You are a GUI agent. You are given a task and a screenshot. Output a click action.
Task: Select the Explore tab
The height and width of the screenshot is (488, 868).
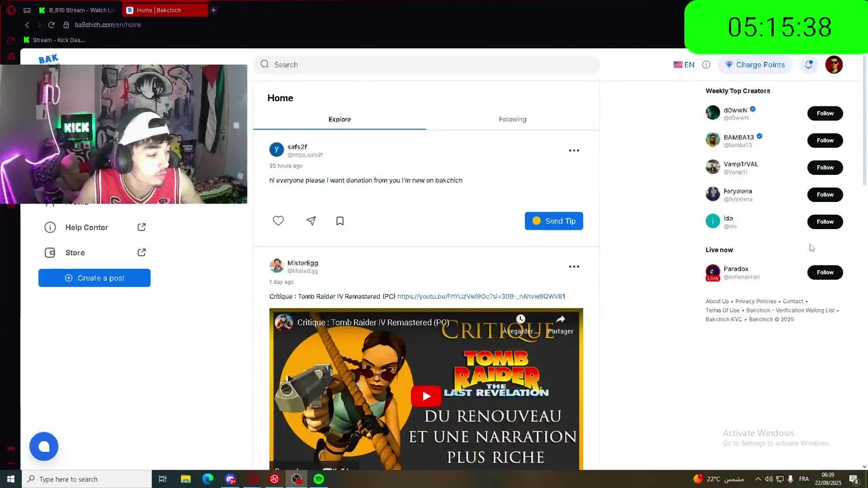340,119
